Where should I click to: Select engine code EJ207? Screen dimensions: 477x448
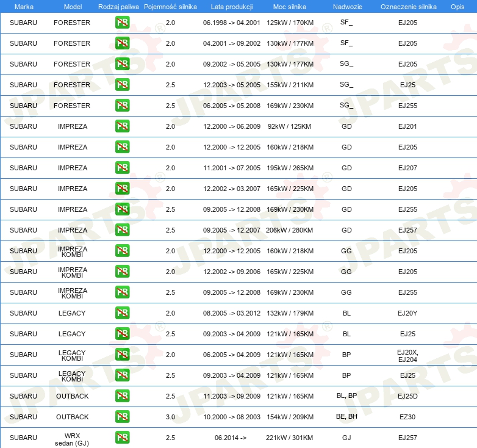(x=407, y=168)
